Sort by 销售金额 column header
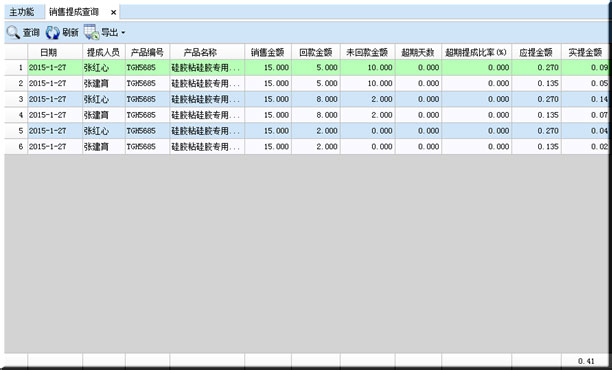The height and width of the screenshot is (370, 612). [268, 52]
